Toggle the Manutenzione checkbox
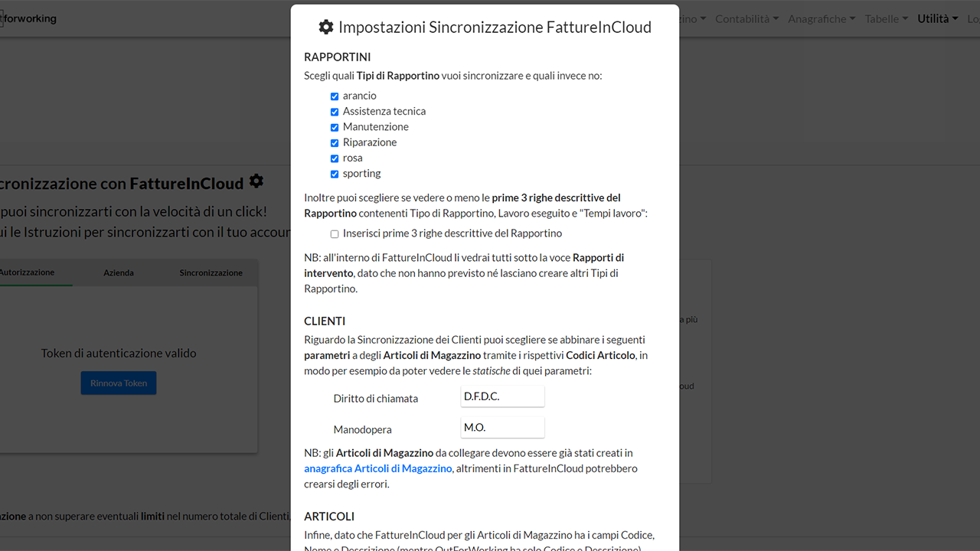Screen dimensions: 980x551 pos(335,127)
